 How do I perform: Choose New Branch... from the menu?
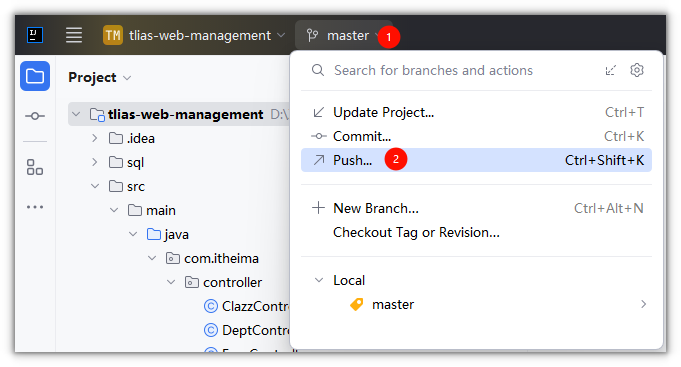pyautogui.click(x=476, y=208)
